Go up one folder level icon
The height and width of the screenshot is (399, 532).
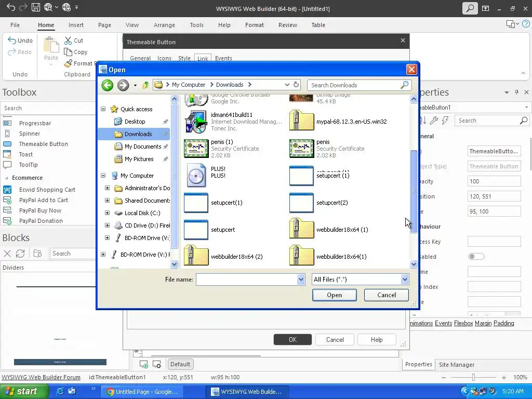click(145, 85)
